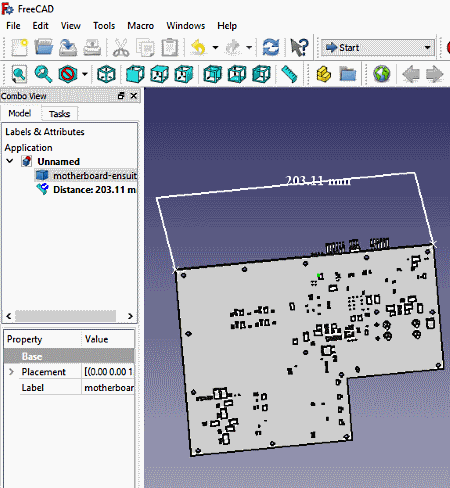Screen dimensions: 450x488
Task: Expand the Placement property row
Action: (x=11, y=372)
